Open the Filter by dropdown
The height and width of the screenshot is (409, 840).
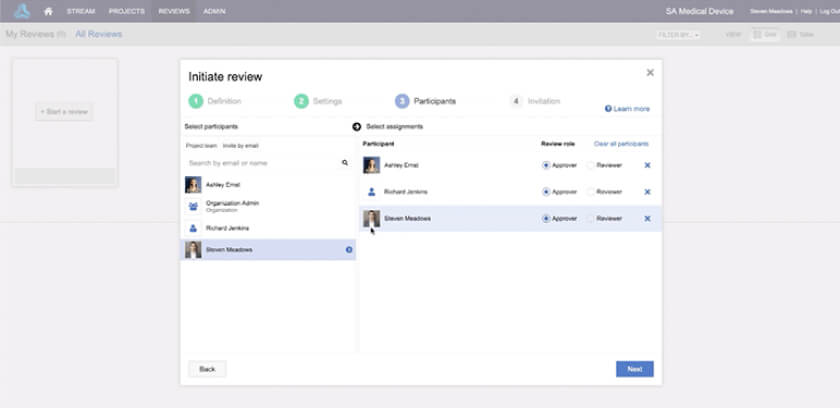(679, 35)
